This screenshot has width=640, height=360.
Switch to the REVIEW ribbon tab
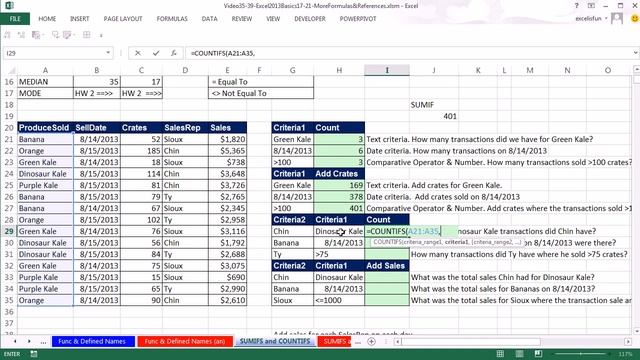[x=242, y=19]
